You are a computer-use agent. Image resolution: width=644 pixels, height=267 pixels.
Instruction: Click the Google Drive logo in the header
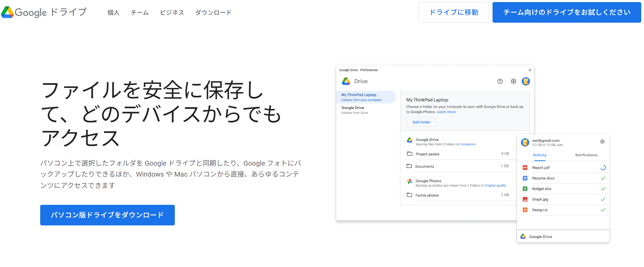(x=44, y=12)
